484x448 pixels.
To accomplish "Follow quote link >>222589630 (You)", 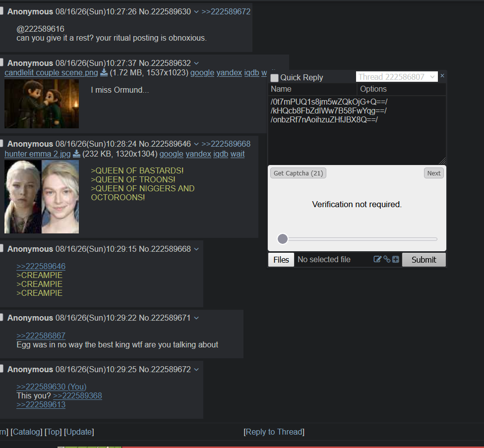I will pyautogui.click(x=52, y=387).
